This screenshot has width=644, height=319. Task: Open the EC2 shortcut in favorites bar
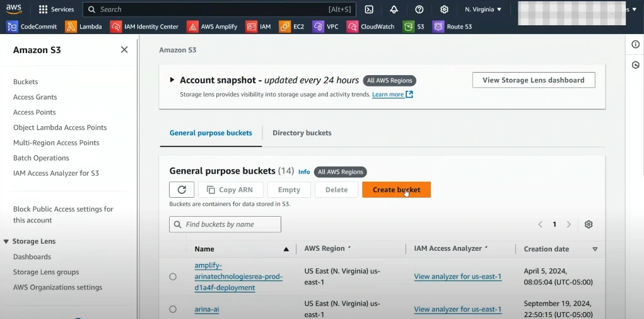[292, 27]
